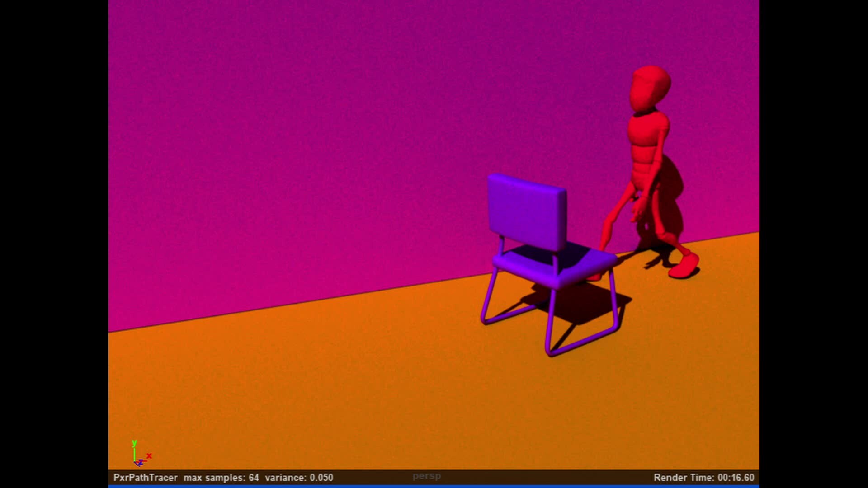Click the PxrPathTracer status bar label
This screenshot has height=488, width=868.
(x=146, y=477)
